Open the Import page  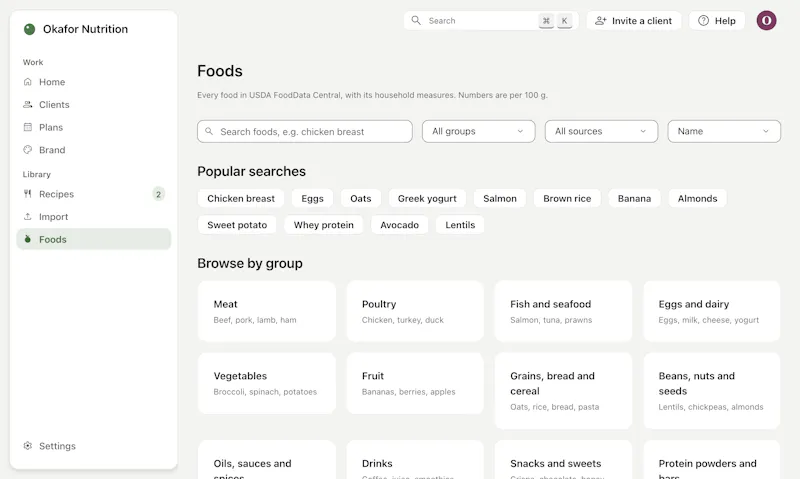coord(94,217)
